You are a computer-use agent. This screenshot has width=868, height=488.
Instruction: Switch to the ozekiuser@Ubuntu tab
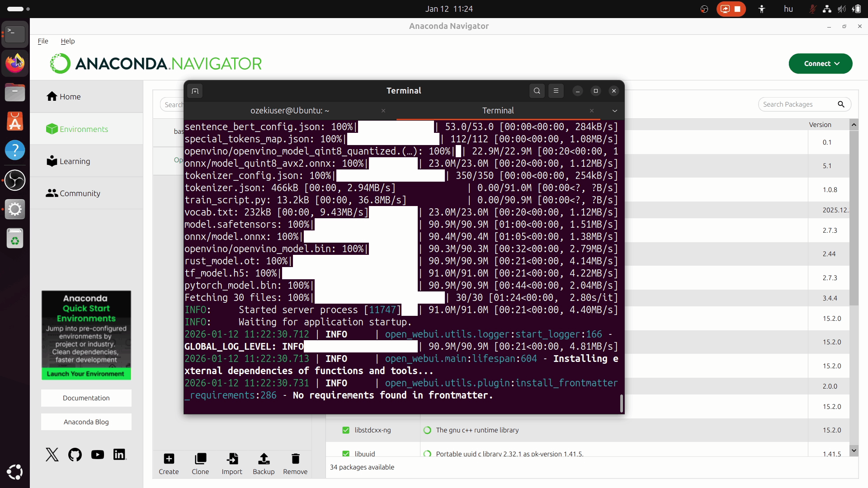click(289, 110)
